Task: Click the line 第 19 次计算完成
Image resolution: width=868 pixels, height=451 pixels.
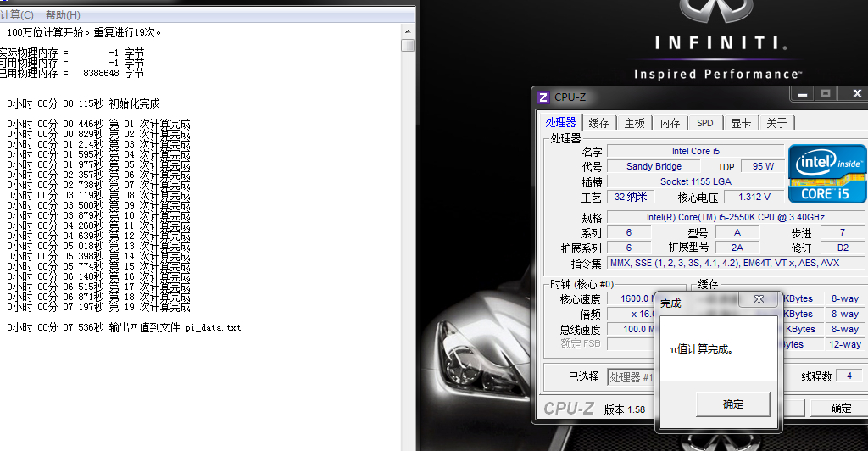Action: (98, 307)
